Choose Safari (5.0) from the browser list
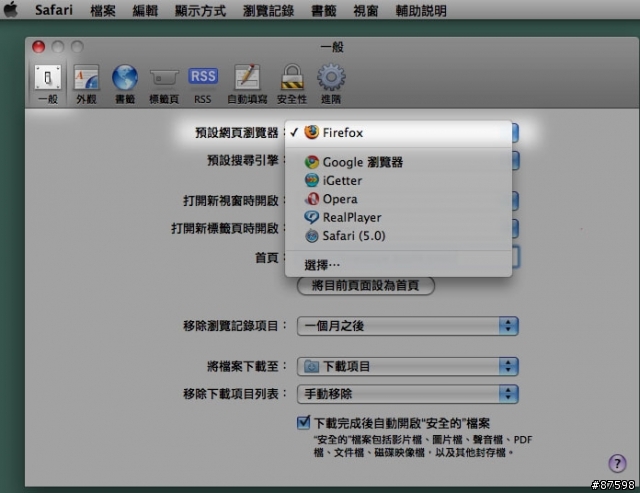The width and height of the screenshot is (640, 493). coord(398,235)
